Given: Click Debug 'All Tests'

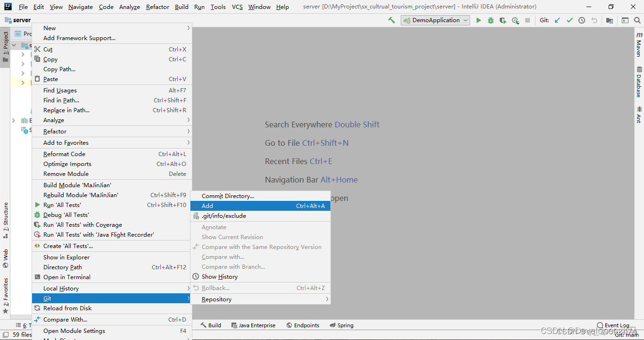Looking at the screenshot, I should (112, 215).
